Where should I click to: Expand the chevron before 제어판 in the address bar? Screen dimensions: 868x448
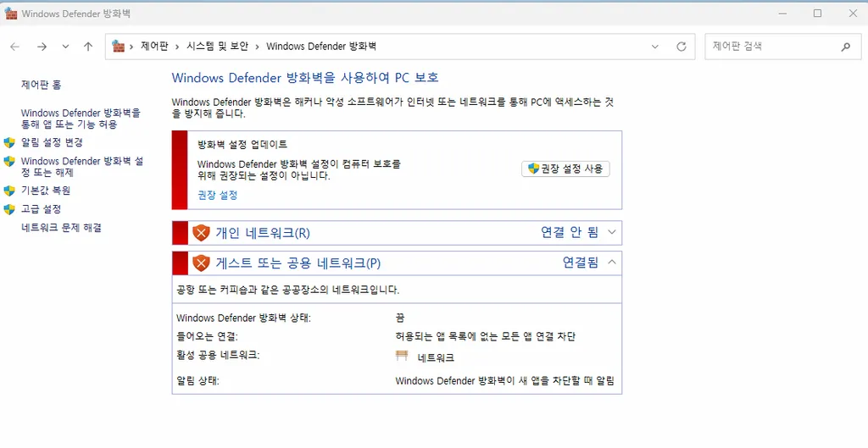[131, 47]
